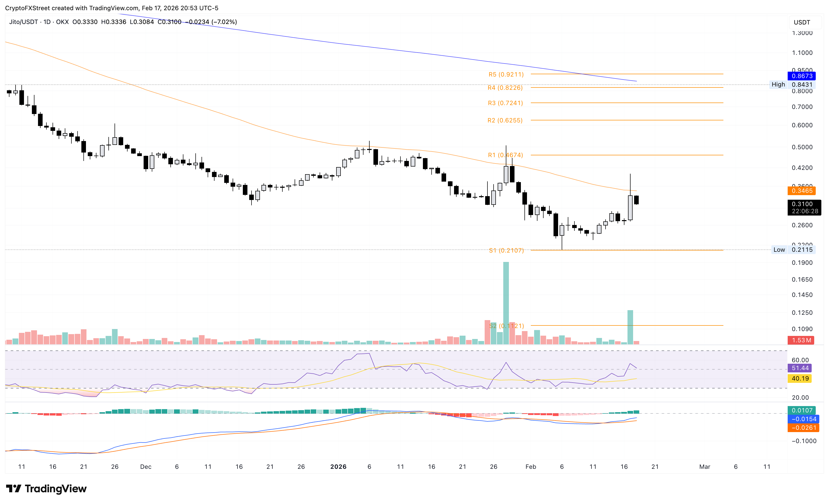Click the Jito/USDT symbol title

click(23, 22)
